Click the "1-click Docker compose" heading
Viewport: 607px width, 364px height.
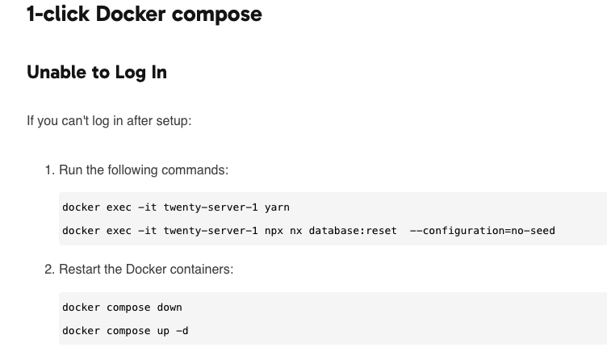[144, 14]
